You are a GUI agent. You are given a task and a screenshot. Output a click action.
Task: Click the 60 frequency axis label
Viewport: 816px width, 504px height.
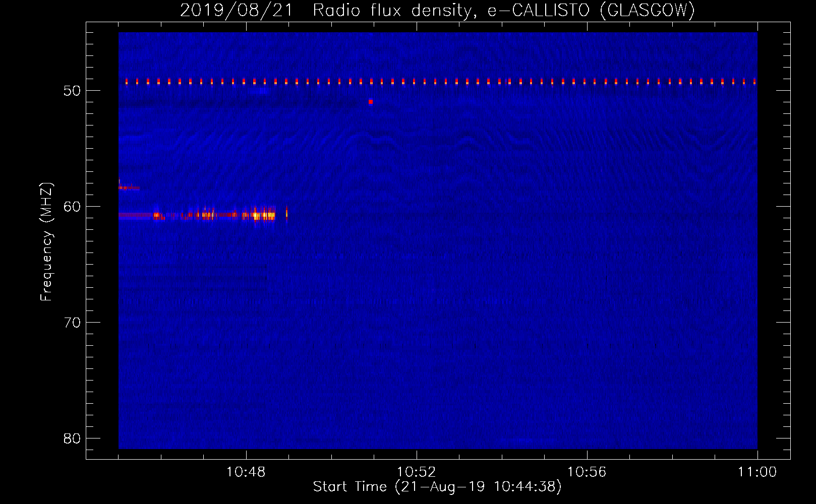click(72, 207)
